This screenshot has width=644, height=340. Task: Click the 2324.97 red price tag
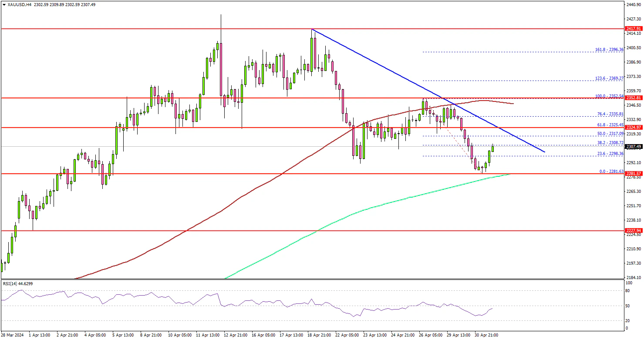pyautogui.click(x=634, y=127)
